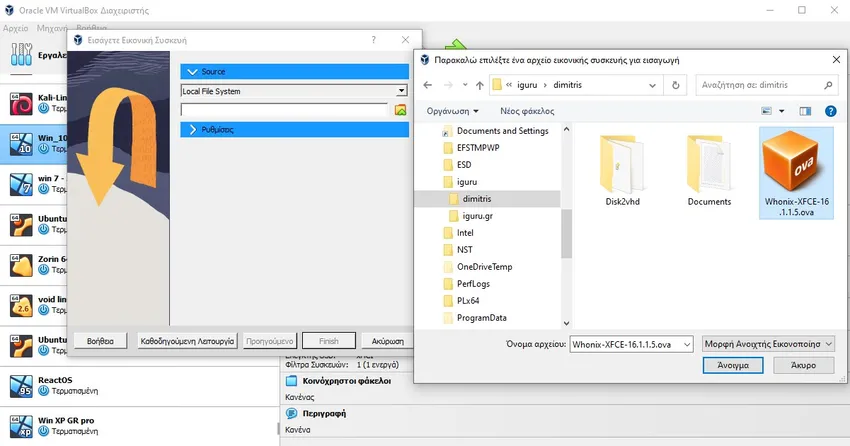Go forward in file dialog navigation
Image resolution: width=850 pixels, height=446 pixels.
(448, 85)
